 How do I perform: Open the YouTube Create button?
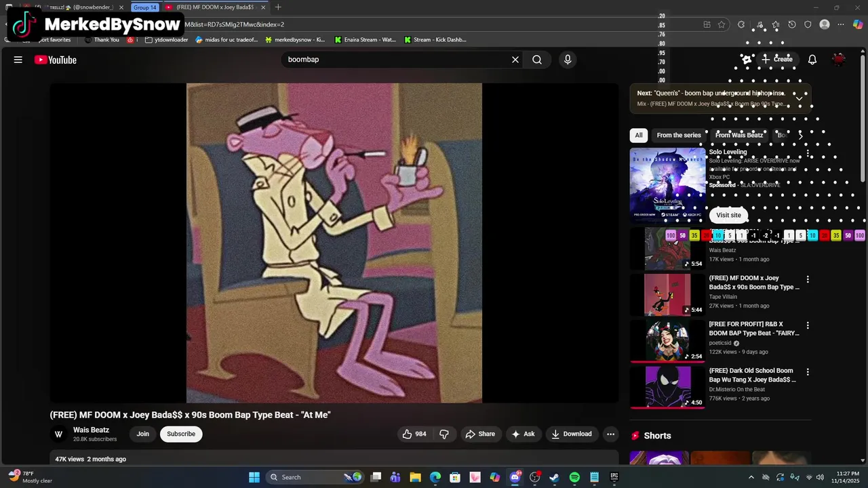coord(777,60)
